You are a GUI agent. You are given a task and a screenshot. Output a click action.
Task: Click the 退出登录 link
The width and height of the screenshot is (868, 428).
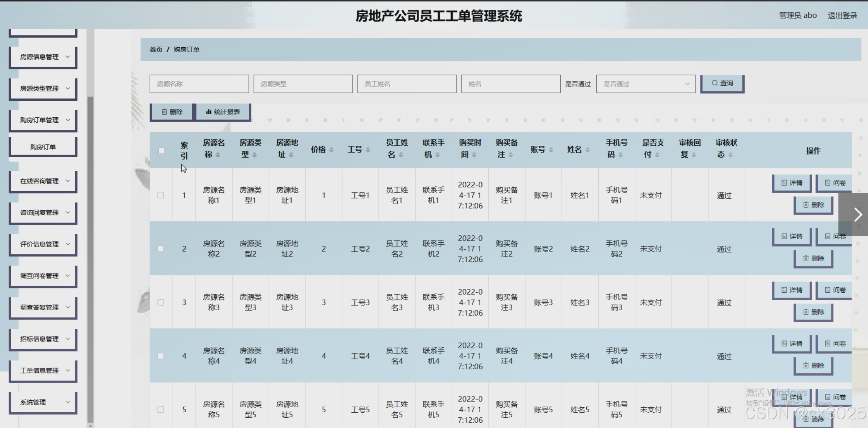(842, 15)
